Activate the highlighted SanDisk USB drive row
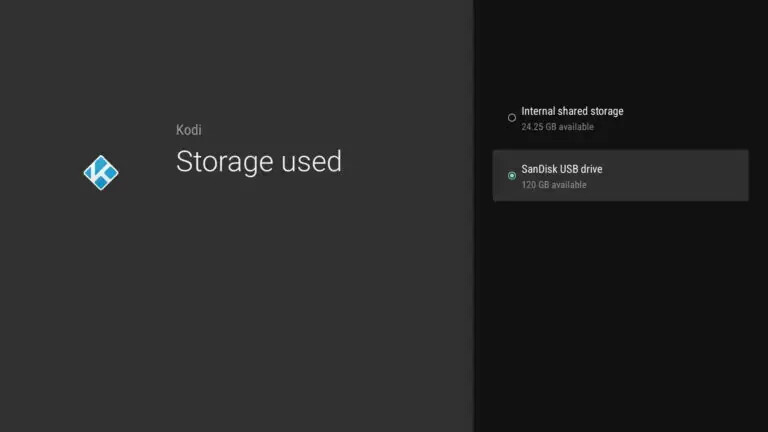 point(621,175)
